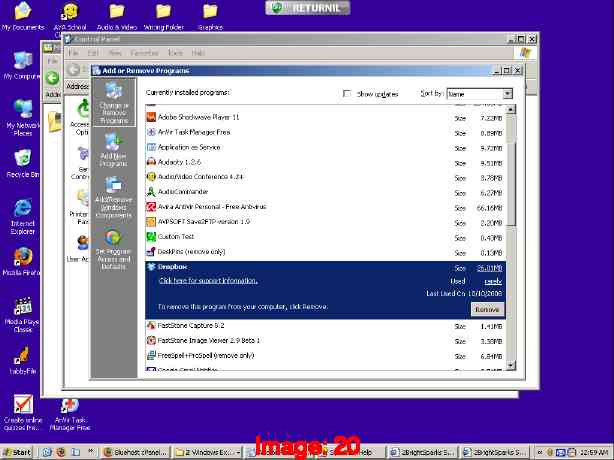Select AudioCommander row

[x=325, y=192]
